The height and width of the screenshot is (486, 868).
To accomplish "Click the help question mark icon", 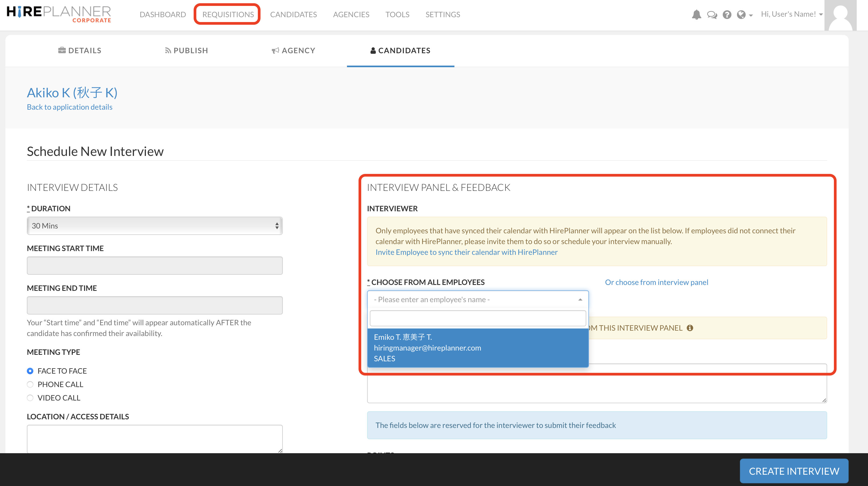I will [727, 15].
